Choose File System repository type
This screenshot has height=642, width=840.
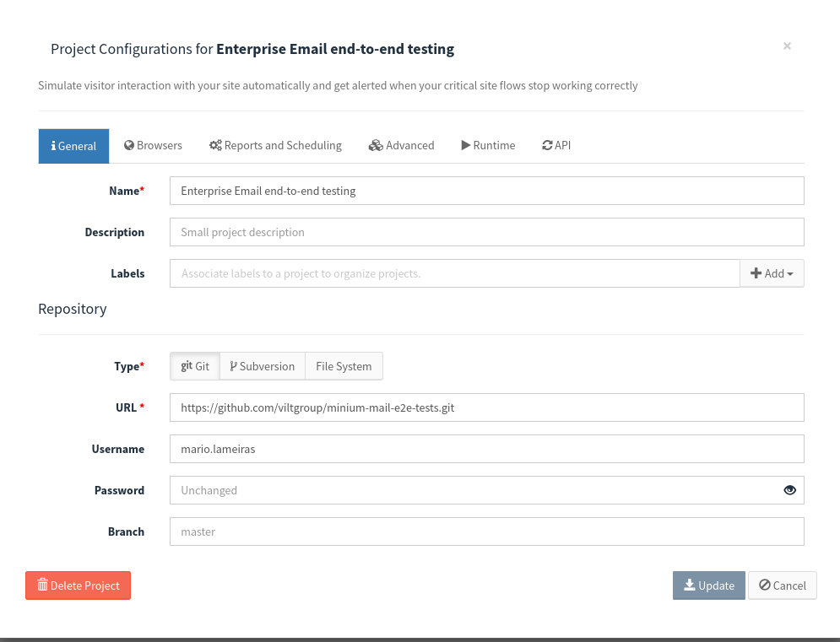point(344,366)
